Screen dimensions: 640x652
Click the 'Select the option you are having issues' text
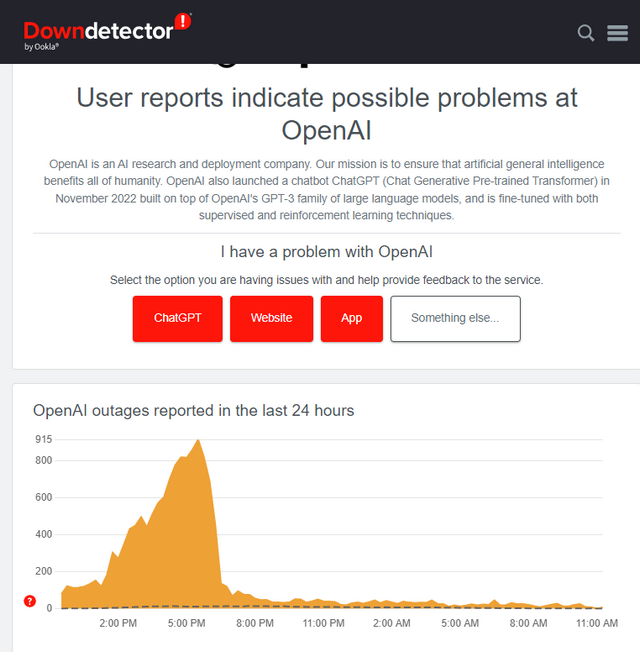(326, 280)
